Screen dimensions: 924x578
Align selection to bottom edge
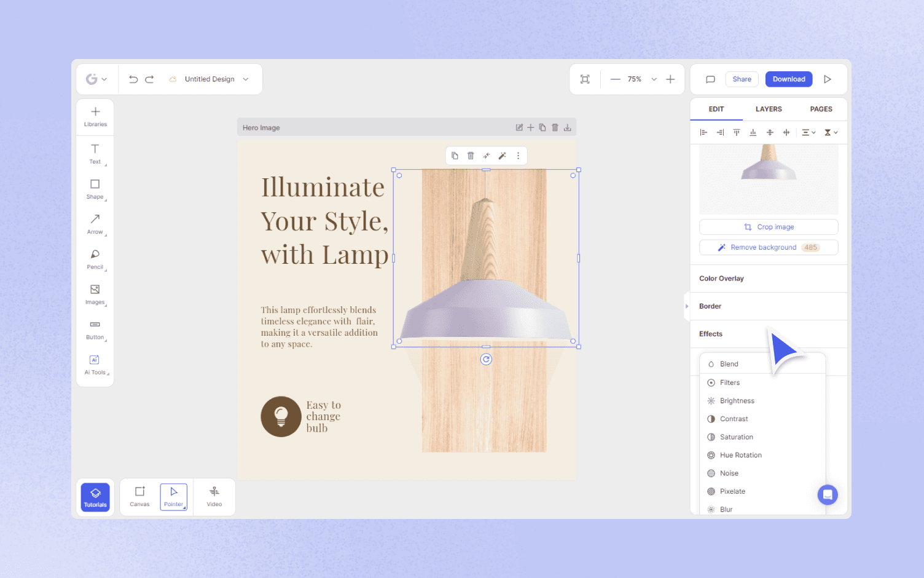753,133
